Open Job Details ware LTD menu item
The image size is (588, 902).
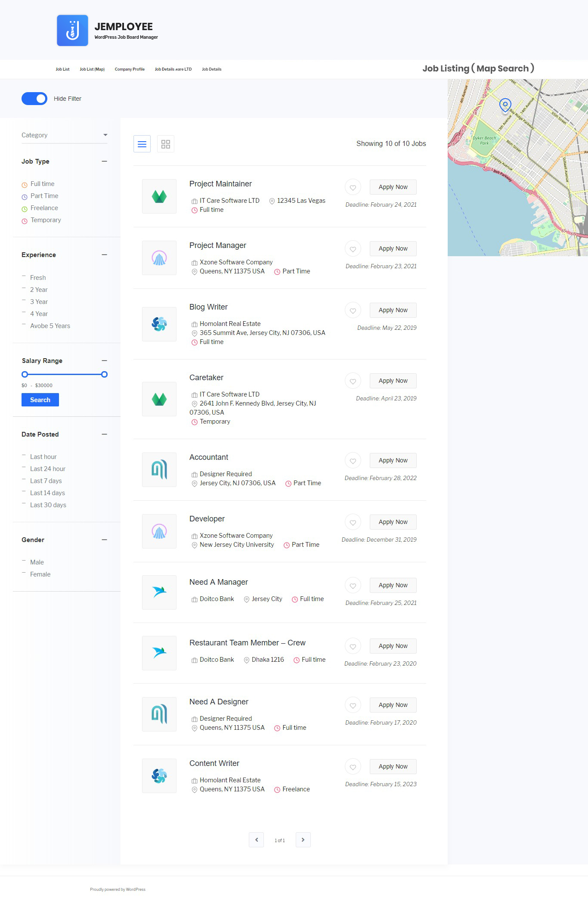(x=173, y=69)
